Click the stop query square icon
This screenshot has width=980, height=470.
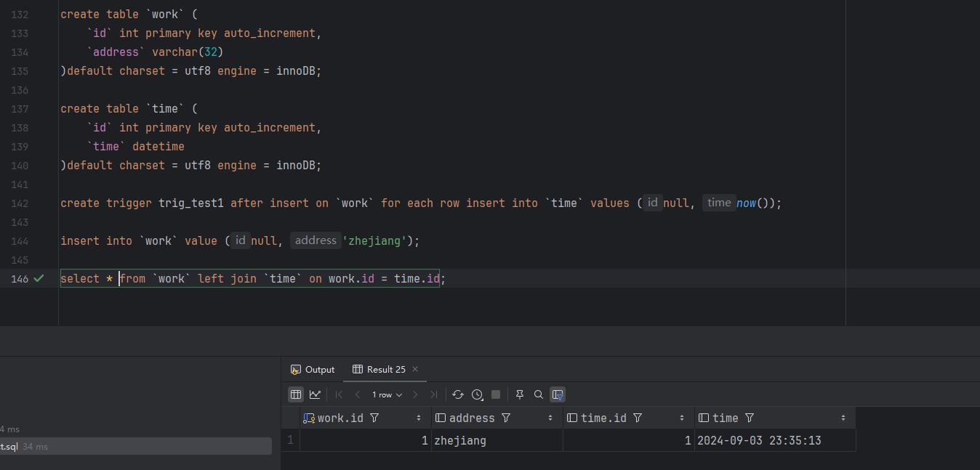[496, 394]
